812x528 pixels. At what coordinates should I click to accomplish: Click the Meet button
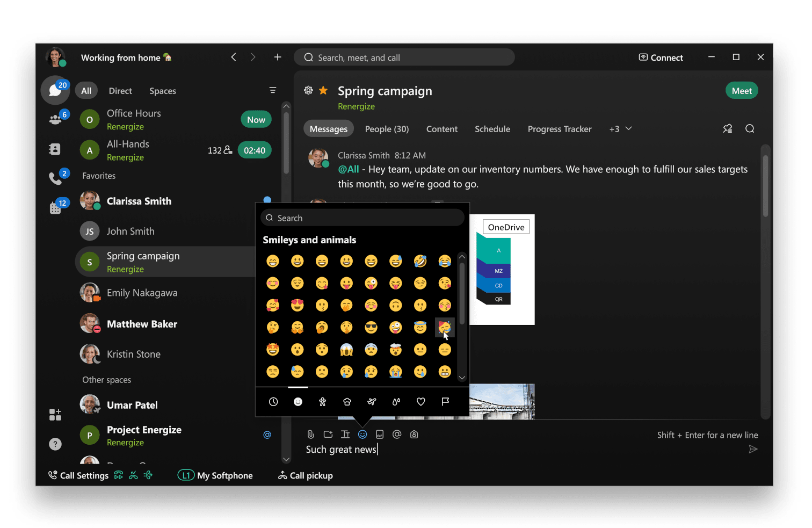(742, 91)
